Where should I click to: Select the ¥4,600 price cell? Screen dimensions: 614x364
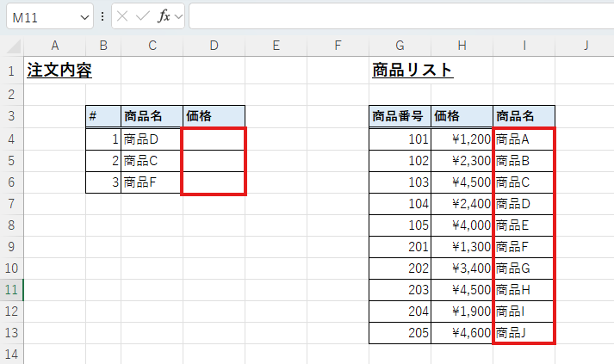coord(462,332)
